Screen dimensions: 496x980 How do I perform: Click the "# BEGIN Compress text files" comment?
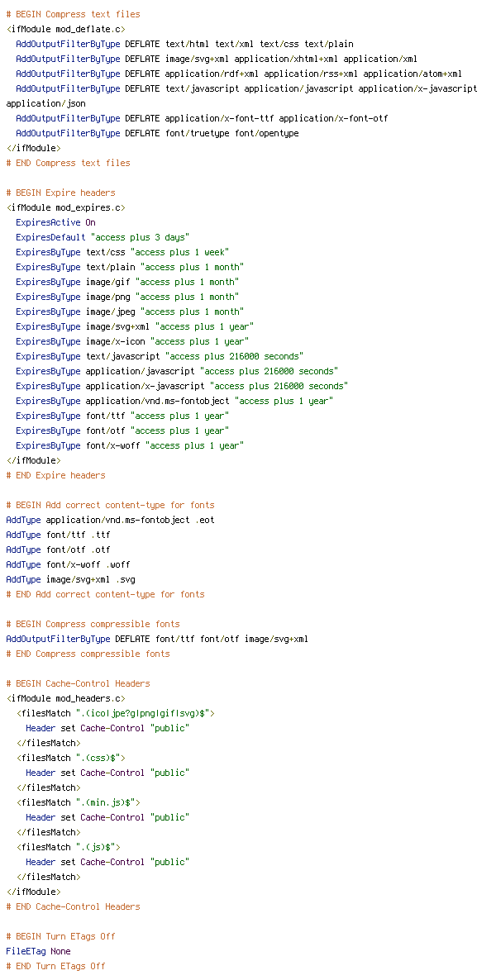pyautogui.click(x=74, y=14)
